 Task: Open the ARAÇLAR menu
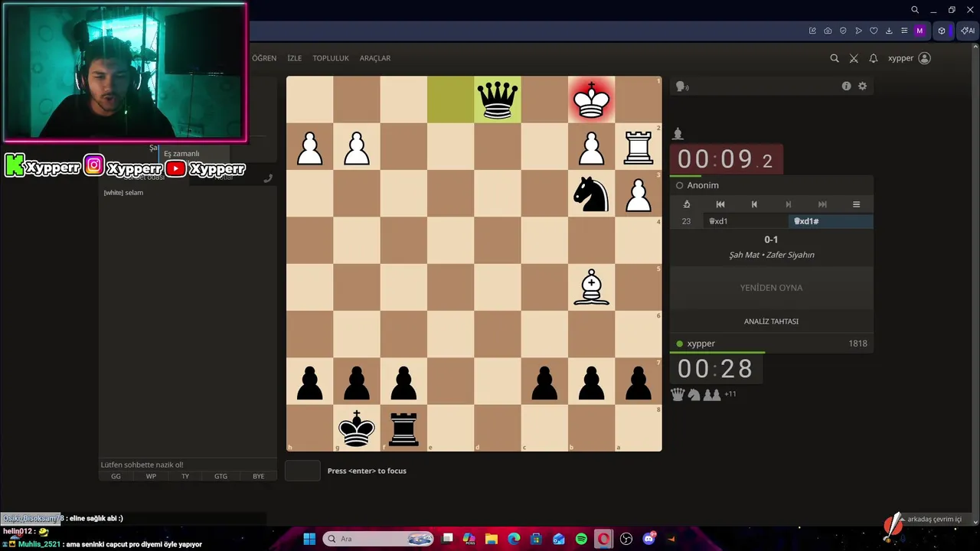point(375,58)
